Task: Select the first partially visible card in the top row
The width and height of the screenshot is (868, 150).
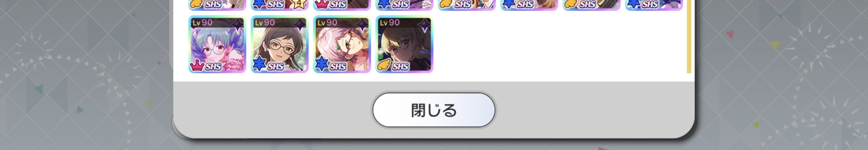Action: (217, 5)
